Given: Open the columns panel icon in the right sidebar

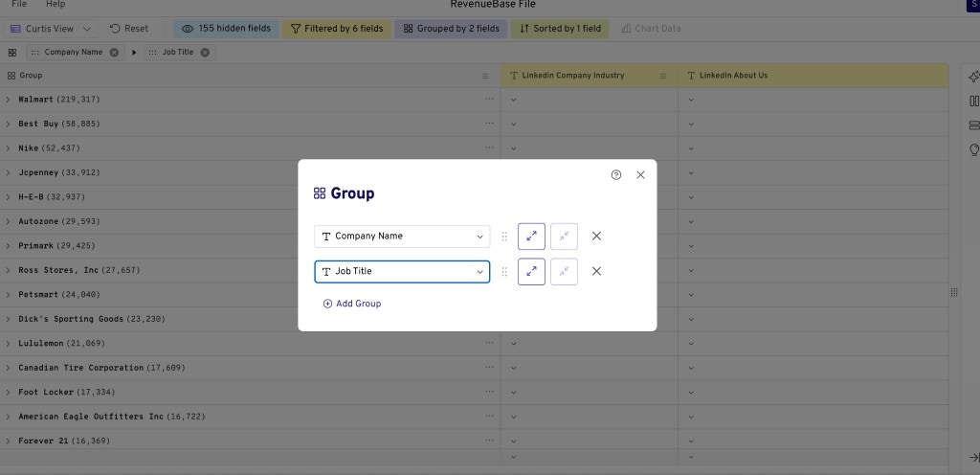Looking at the screenshot, I should coord(973,101).
